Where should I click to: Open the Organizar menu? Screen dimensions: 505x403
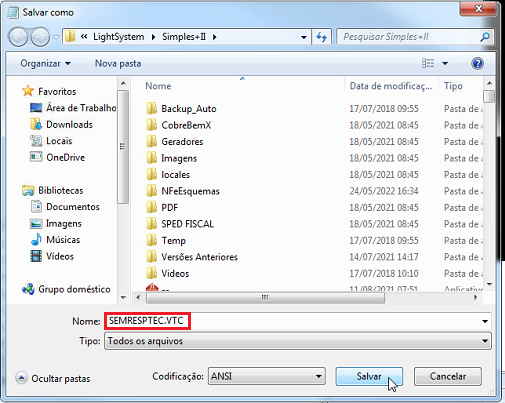click(45, 63)
